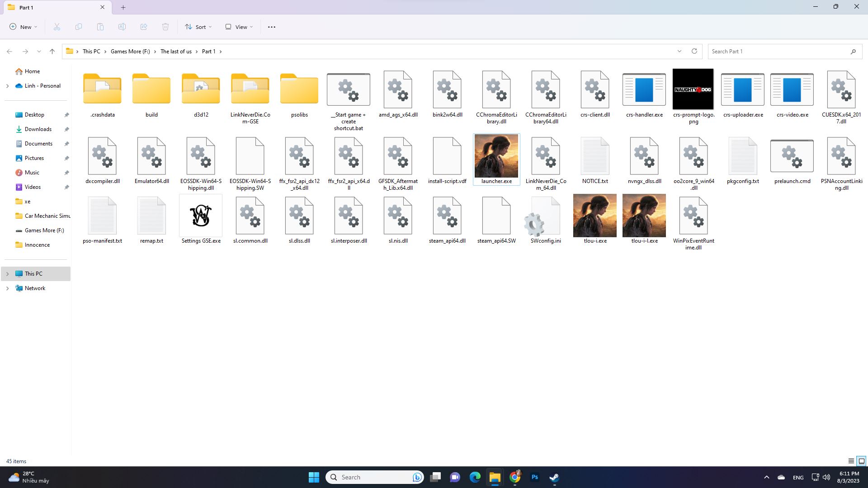Screen dimensions: 868x488
Task: Open the View dropdown menu
Action: pos(239,27)
